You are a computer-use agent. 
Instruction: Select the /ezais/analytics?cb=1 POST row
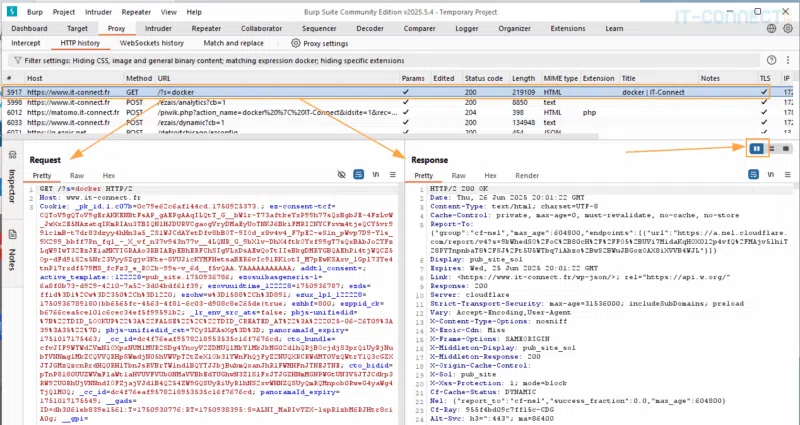[398, 103]
